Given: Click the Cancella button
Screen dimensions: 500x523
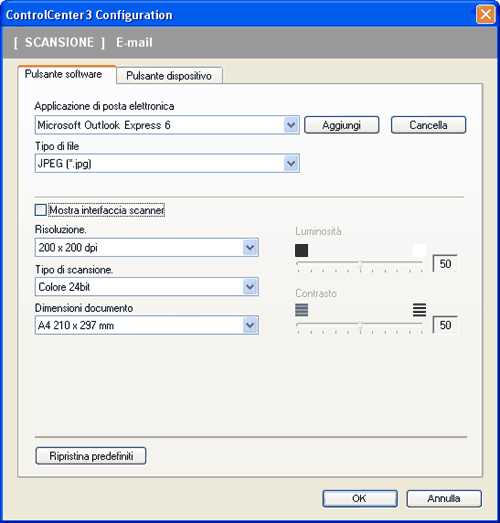Looking at the screenshot, I should 428,125.
